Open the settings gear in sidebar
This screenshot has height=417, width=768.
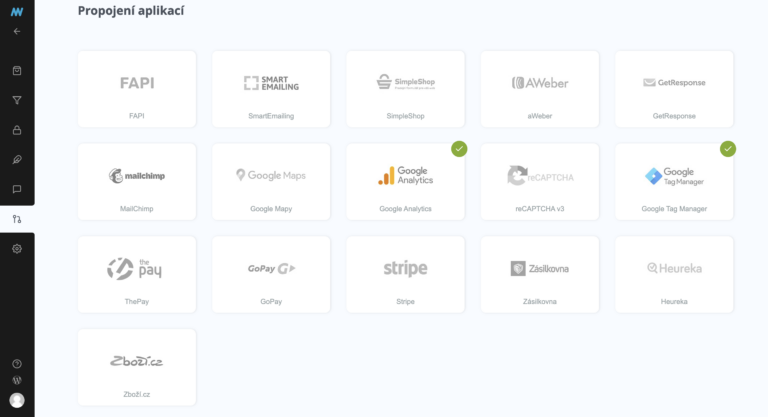tap(17, 248)
